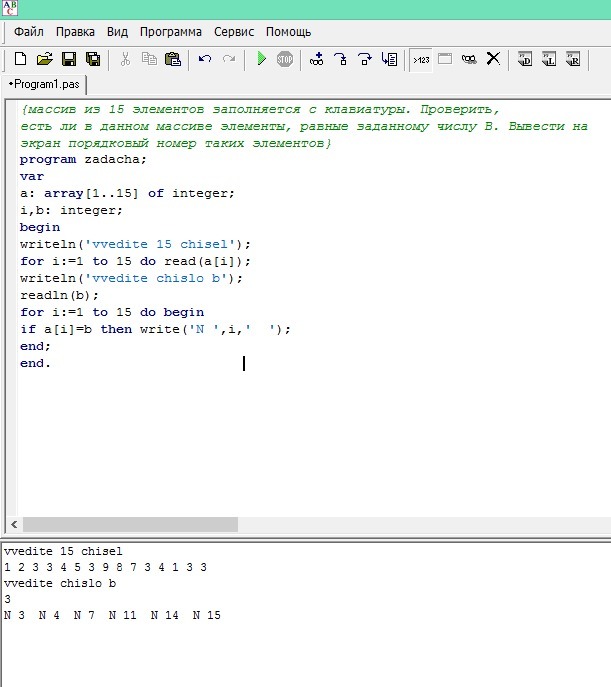Screen dimensions: 611x687
Task: Open the Программа menu
Action: tap(170, 31)
